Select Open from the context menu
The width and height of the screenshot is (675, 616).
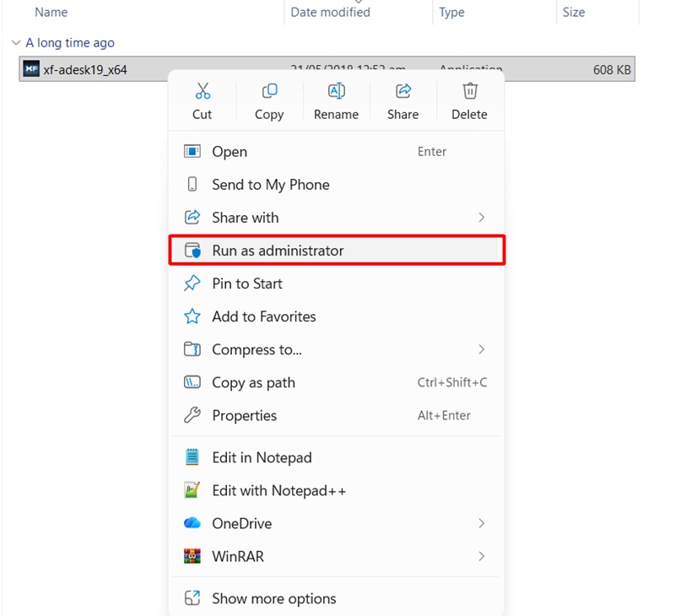(229, 151)
